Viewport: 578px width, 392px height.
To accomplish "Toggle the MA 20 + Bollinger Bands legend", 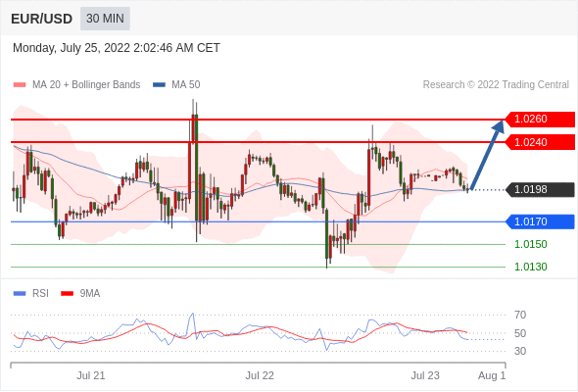I will (76, 85).
